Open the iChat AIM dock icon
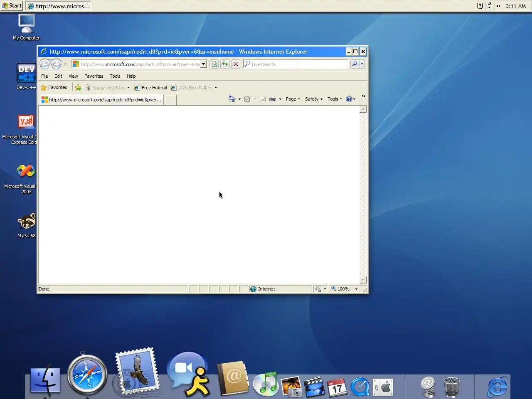Screen dimensions: 532x399 pyautogui.click(x=189, y=374)
